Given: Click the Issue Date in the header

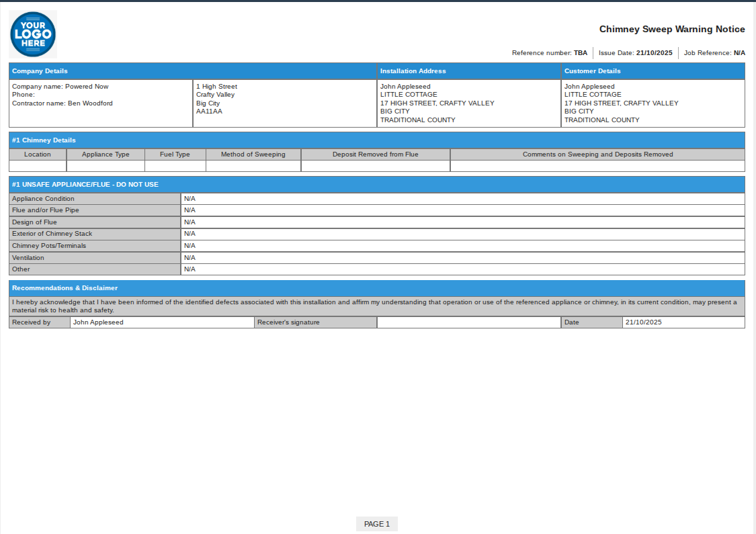Looking at the screenshot, I should coord(635,52).
